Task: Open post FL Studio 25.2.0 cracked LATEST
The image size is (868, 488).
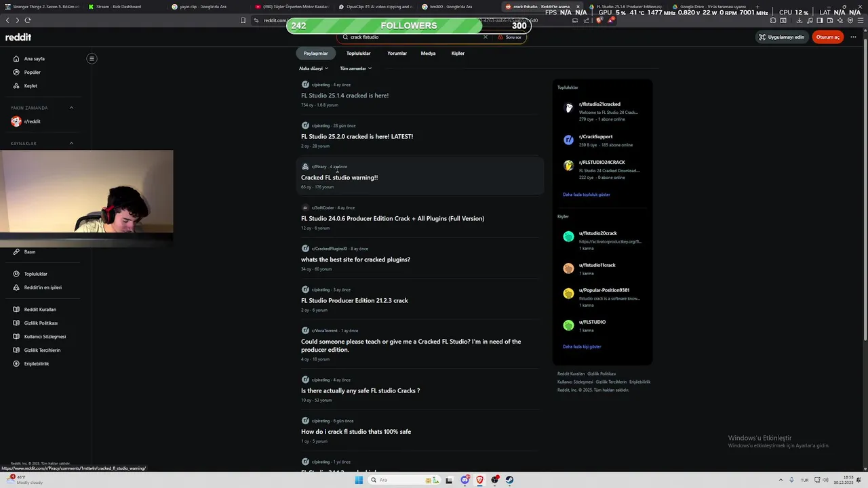Action: coord(357,136)
